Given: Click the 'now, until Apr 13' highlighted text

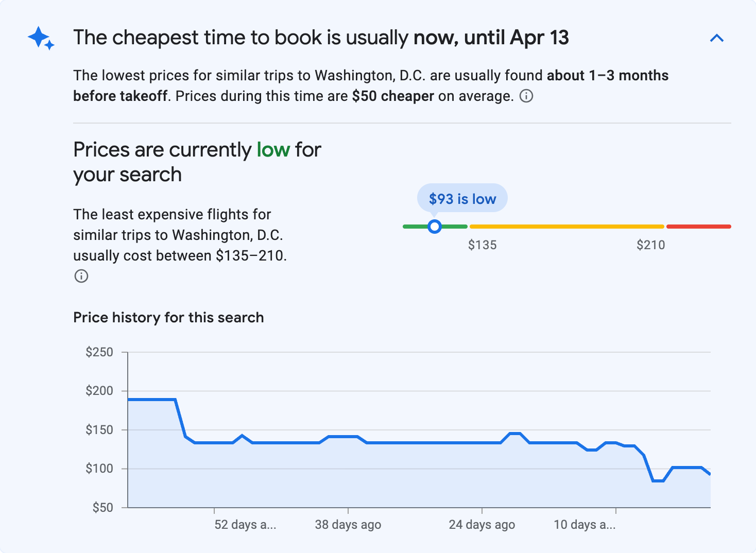Looking at the screenshot, I should click(x=492, y=37).
